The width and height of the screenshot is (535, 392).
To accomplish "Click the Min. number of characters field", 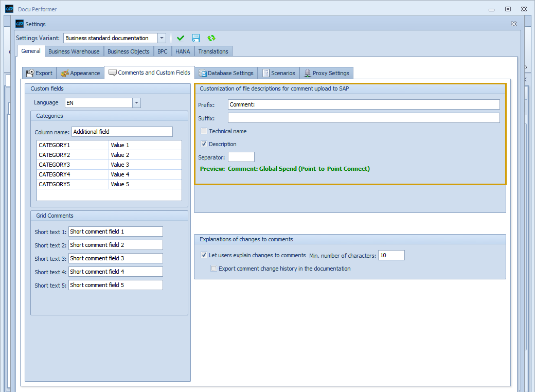I will pos(391,255).
